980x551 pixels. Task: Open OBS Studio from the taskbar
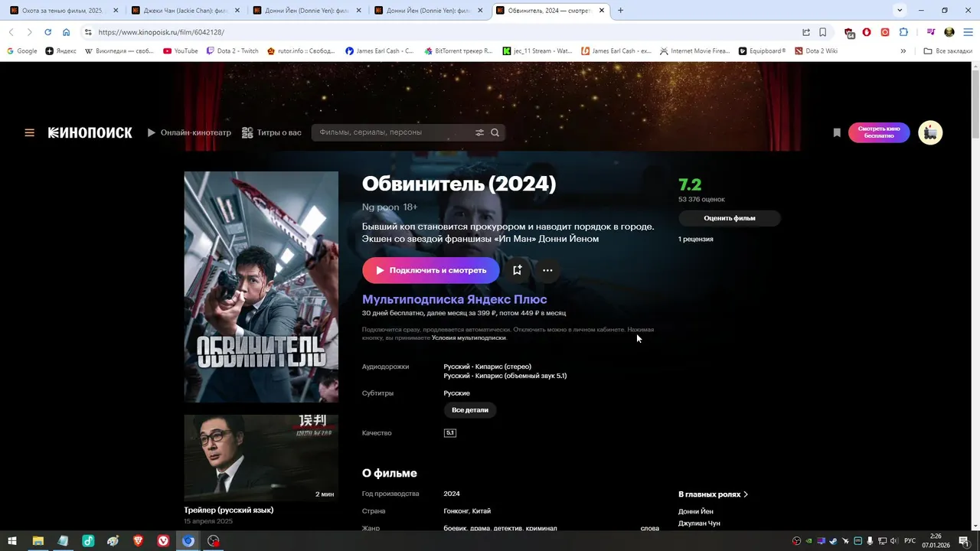(214, 541)
